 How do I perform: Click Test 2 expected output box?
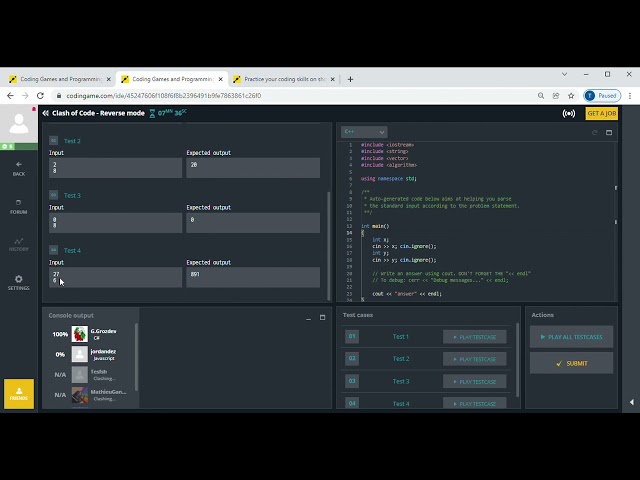[253, 168]
